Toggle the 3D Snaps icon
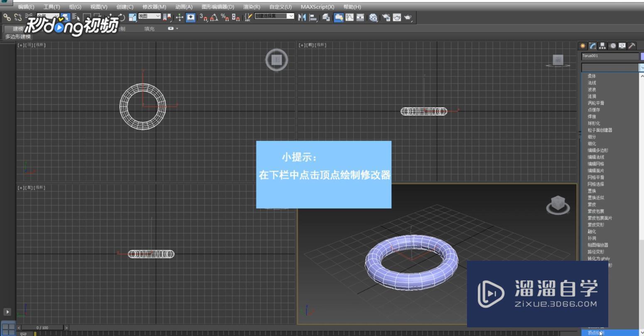The height and width of the screenshot is (336, 644). pos(203,17)
